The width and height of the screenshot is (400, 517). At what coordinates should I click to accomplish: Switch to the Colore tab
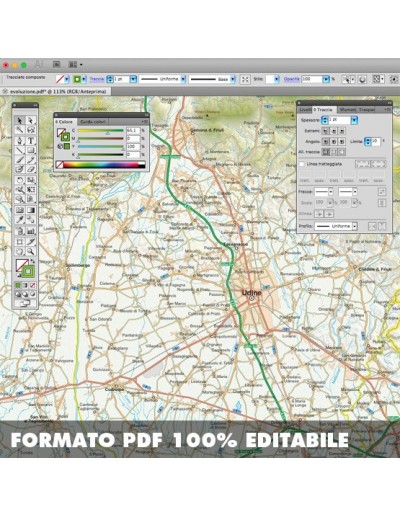[x=65, y=122]
